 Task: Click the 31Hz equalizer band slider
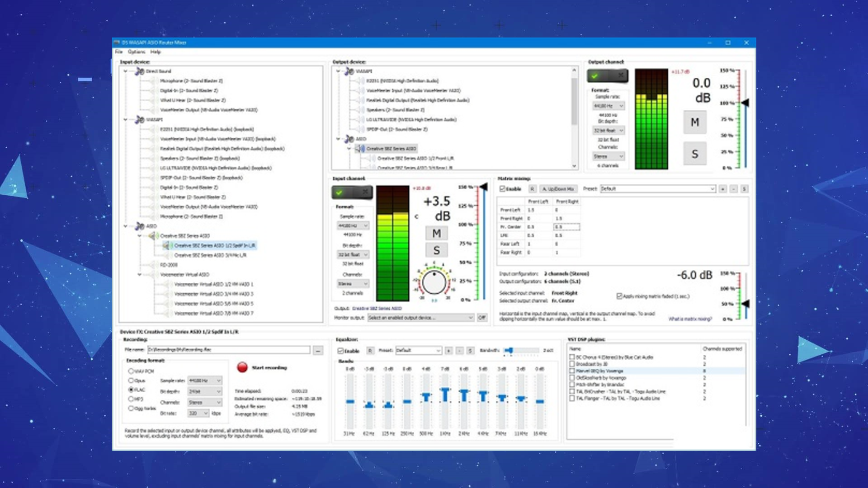(x=350, y=401)
